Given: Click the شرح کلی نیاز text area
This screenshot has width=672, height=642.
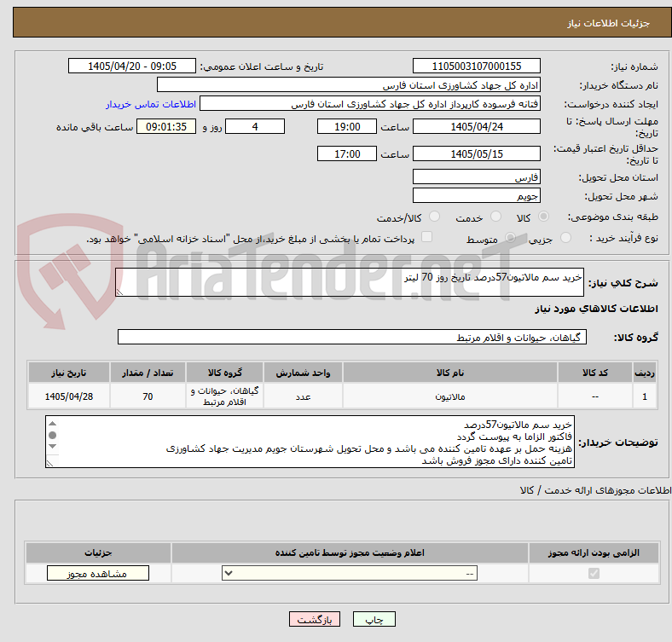Looking at the screenshot, I should [x=350, y=282].
